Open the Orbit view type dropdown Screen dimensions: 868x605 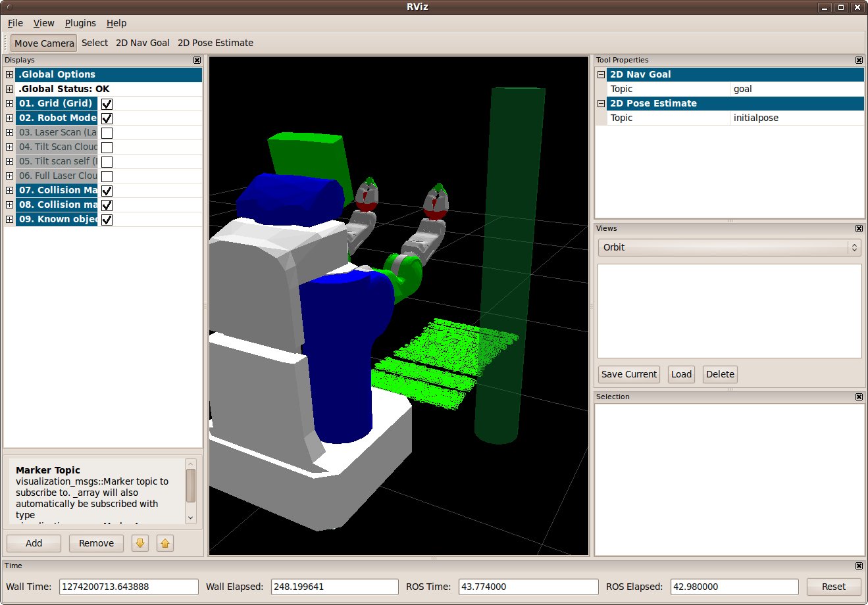(x=729, y=247)
